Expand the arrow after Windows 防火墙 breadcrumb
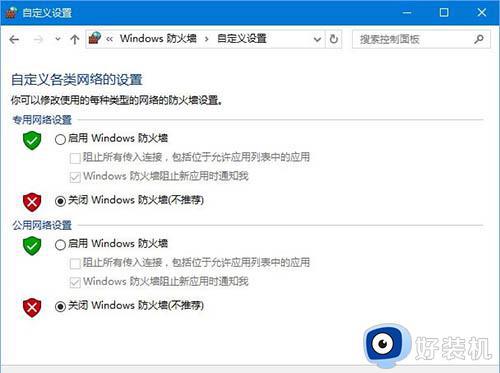 pyautogui.click(x=207, y=39)
